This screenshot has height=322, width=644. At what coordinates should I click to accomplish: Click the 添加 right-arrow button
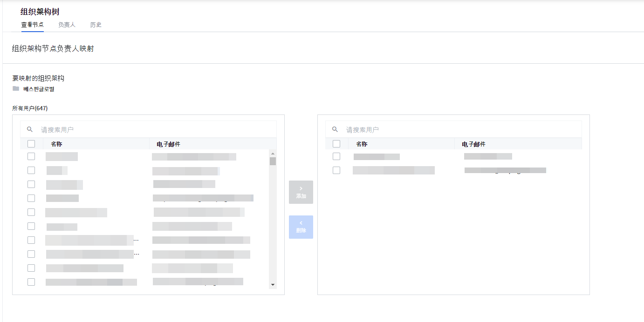[x=301, y=192]
